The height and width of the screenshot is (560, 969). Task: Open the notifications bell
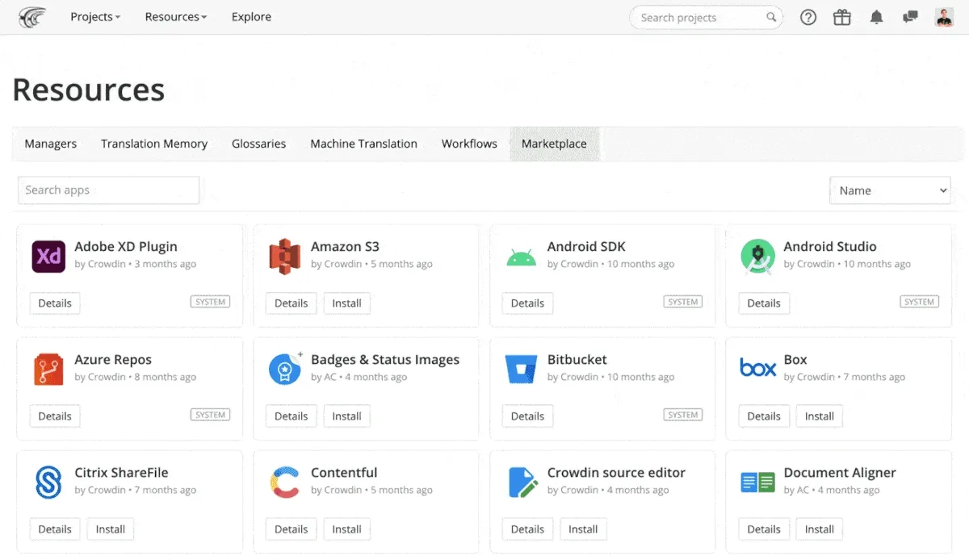click(876, 17)
